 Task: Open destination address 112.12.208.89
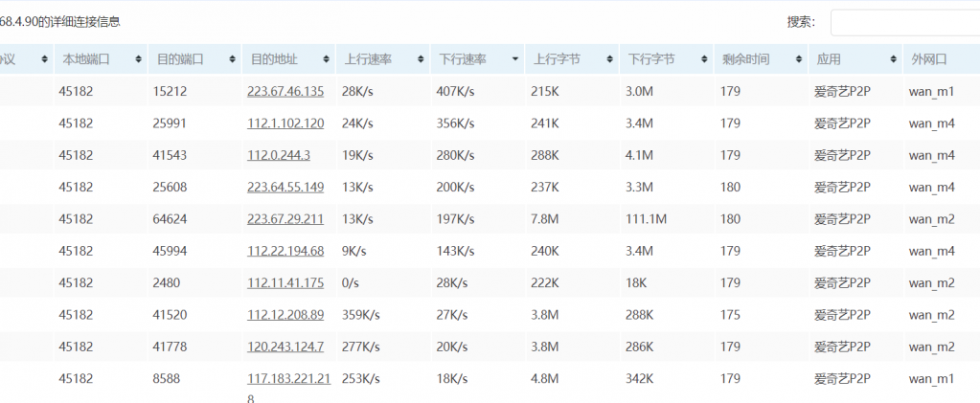(x=285, y=315)
